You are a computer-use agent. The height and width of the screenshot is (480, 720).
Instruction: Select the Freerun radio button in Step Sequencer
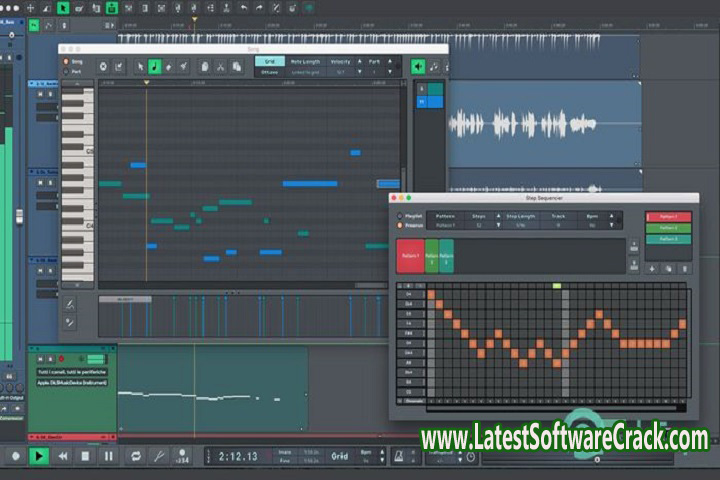click(400, 226)
